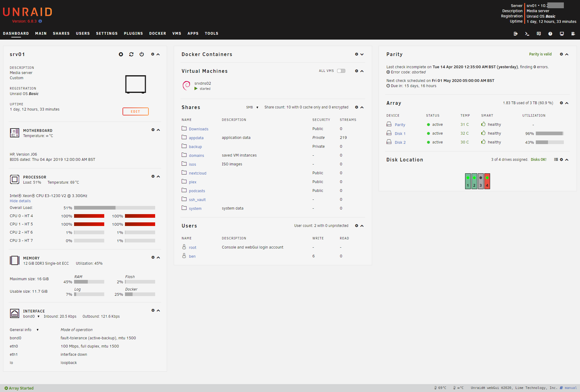Screen dimensions: 580x392
Task: Open the Downloads share link
Action: coord(198,129)
